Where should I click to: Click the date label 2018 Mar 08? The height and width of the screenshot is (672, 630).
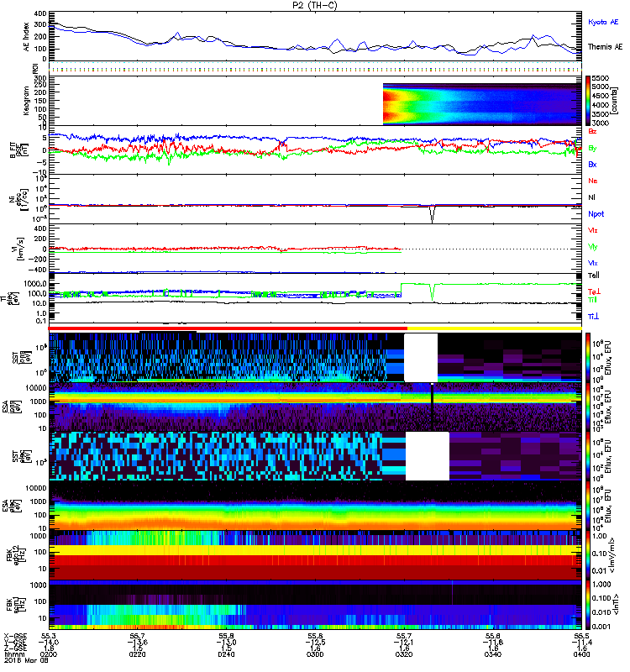tap(26, 661)
